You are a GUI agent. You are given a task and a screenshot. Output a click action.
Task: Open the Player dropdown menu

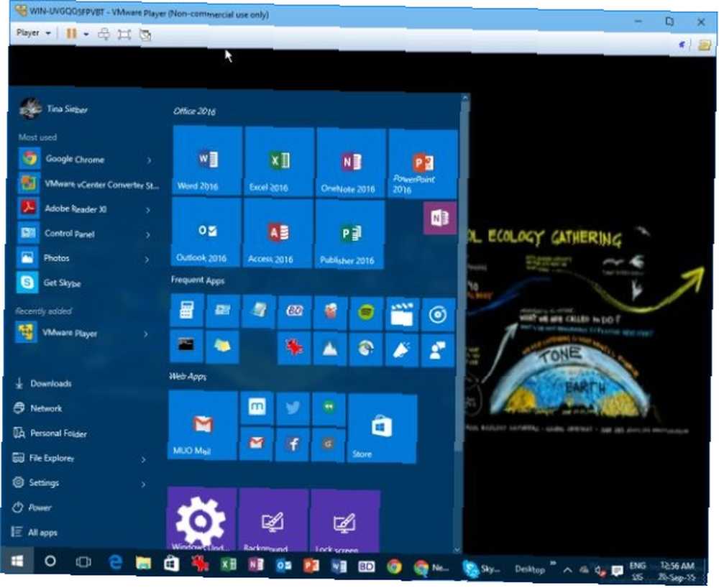click(33, 33)
